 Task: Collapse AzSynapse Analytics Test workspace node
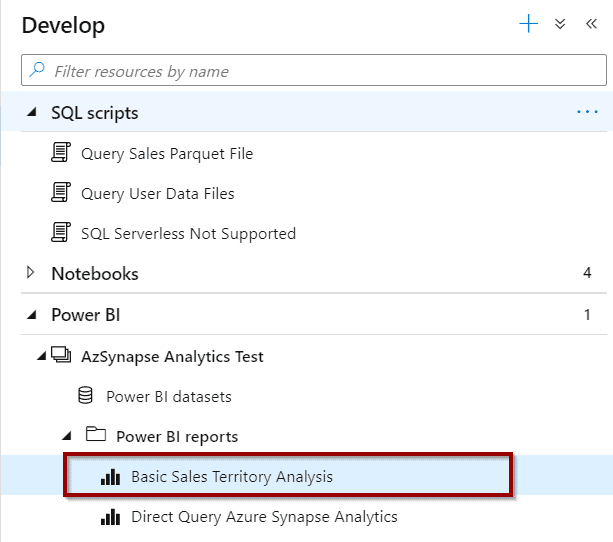[x=41, y=356]
